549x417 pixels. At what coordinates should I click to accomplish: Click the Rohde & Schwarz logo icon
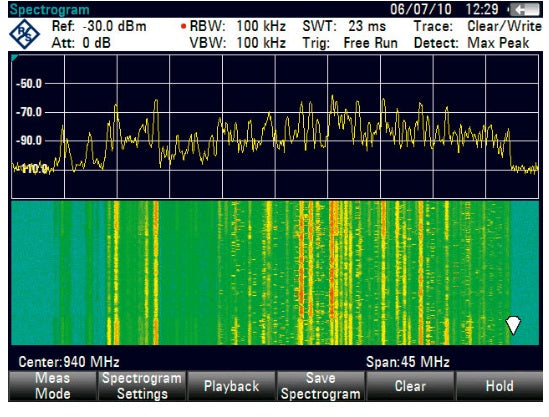click(x=24, y=34)
